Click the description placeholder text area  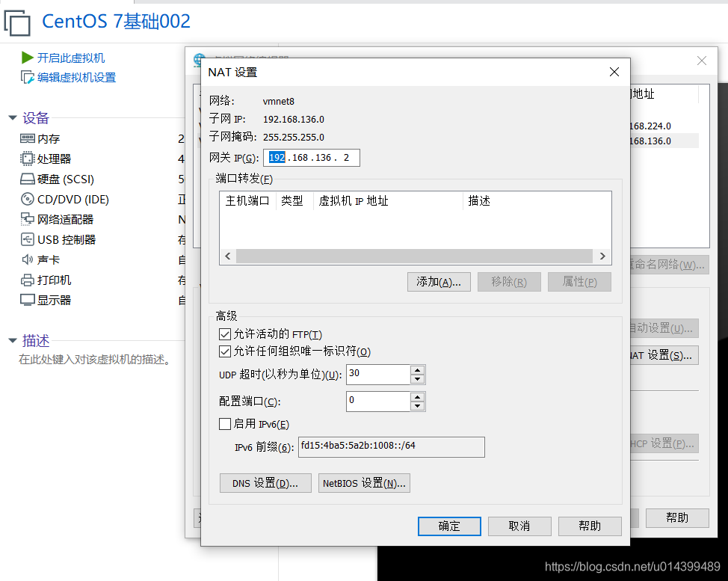(x=96, y=360)
